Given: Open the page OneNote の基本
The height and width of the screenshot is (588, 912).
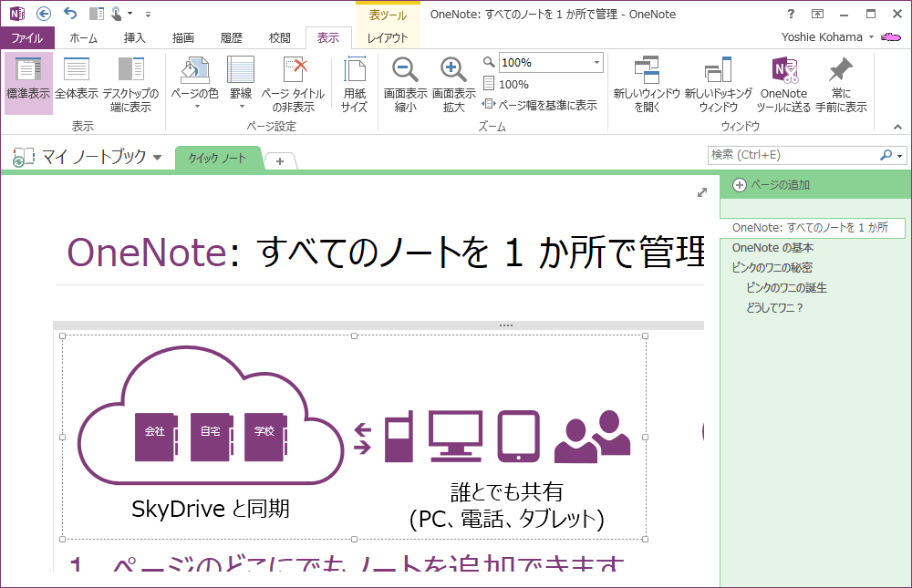Looking at the screenshot, I should (773, 248).
